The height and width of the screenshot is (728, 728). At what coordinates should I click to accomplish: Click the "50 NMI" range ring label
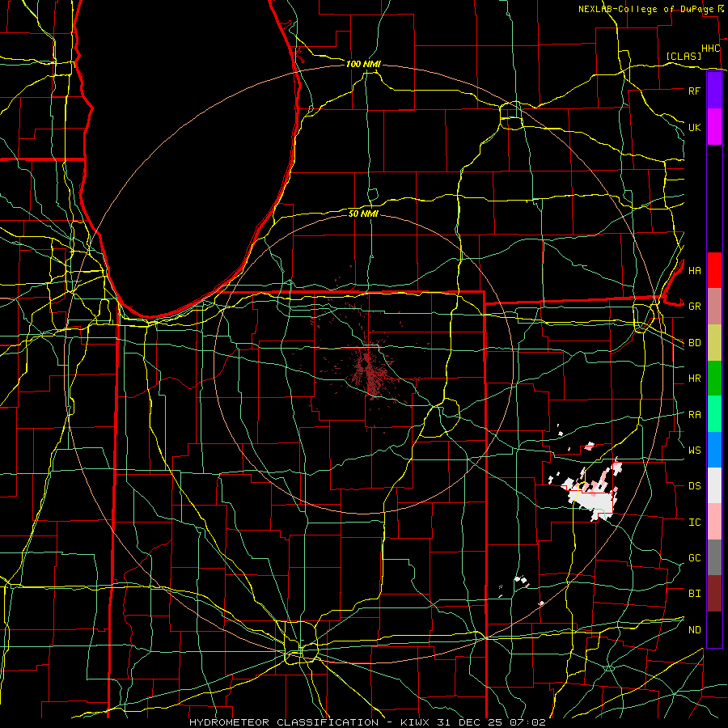363,214
